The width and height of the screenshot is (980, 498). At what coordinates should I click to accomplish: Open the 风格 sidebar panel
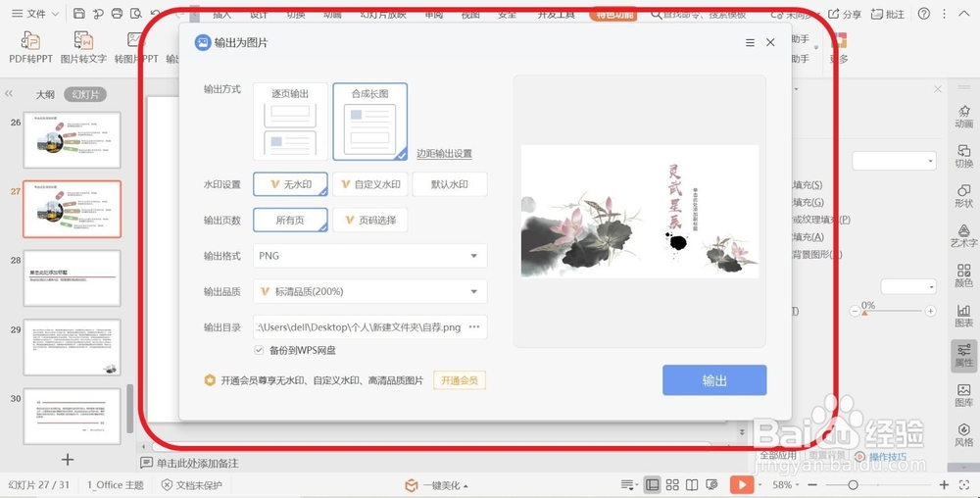click(x=963, y=435)
